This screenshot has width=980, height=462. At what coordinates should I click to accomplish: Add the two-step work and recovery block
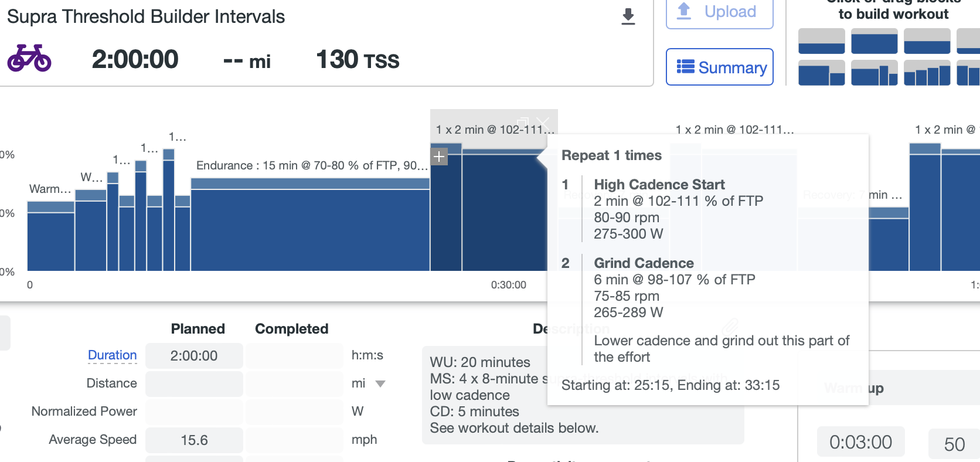click(821, 74)
